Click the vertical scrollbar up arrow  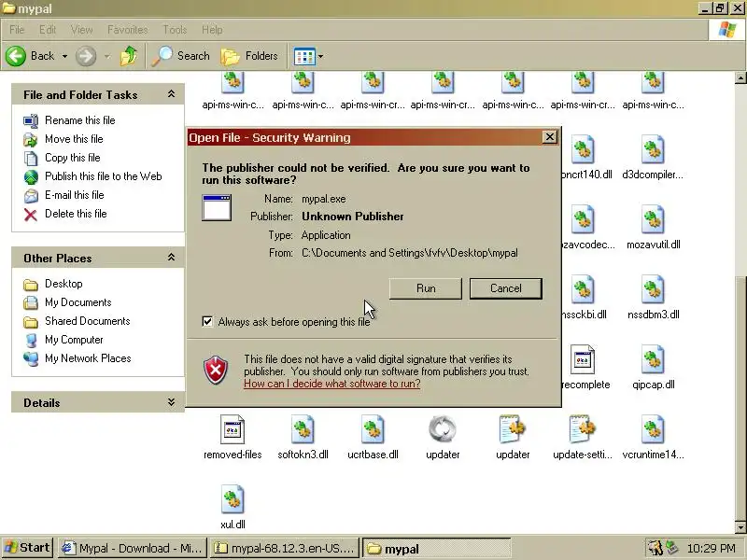tap(740, 77)
